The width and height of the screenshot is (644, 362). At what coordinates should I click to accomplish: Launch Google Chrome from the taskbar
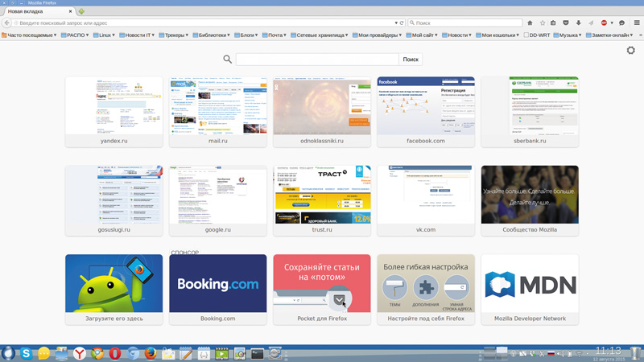[97, 353]
